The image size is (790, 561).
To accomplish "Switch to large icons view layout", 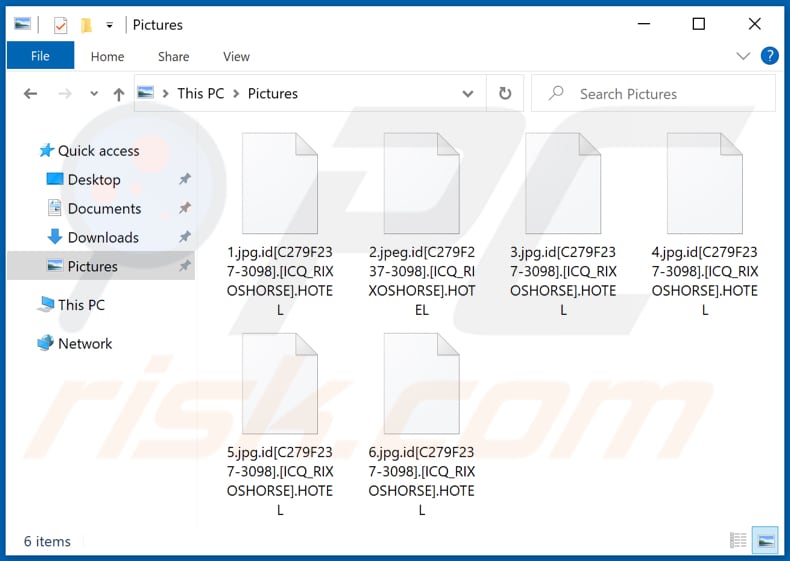I will pyautogui.click(x=764, y=541).
